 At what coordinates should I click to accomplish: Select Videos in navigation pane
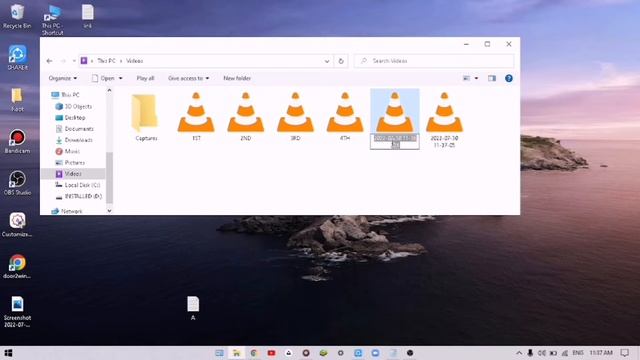coord(73,173)
